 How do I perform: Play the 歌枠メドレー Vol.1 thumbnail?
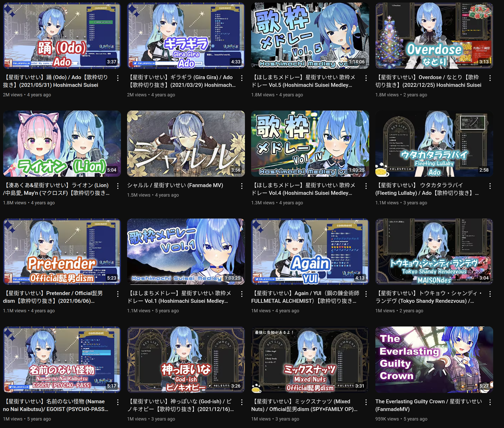[x=186, y=251]
